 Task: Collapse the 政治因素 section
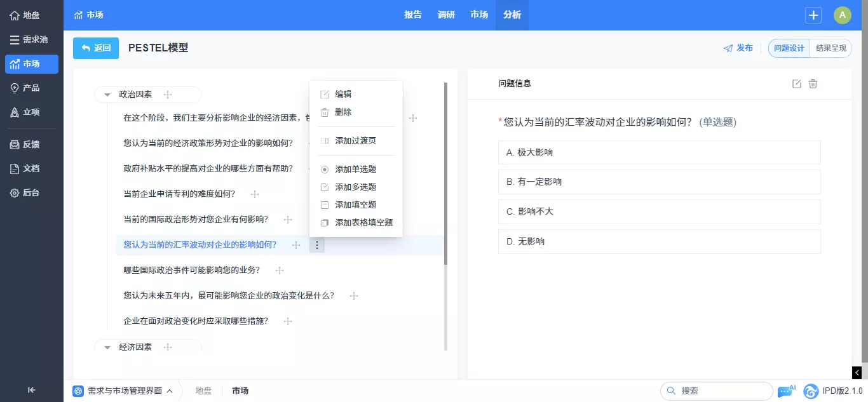tap(107, 95)
